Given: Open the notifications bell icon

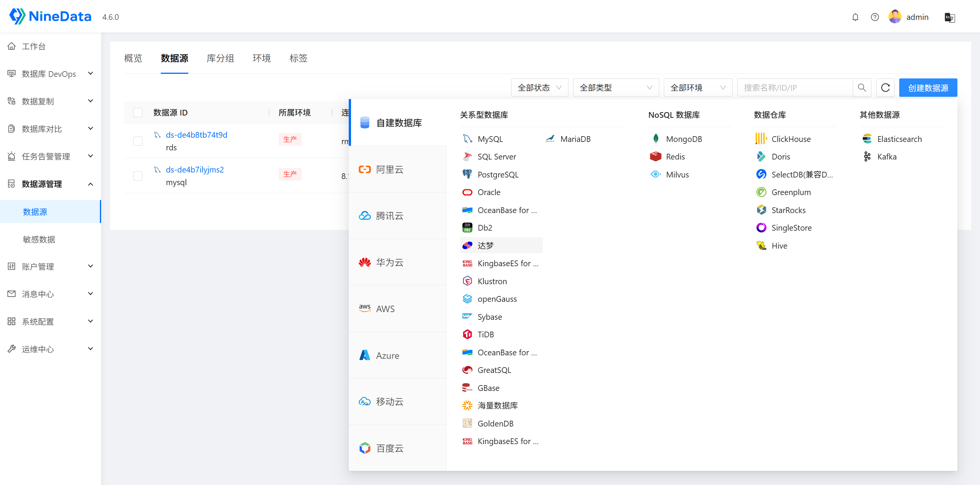Looking at the screenshot, I should (x=855, y=17).
